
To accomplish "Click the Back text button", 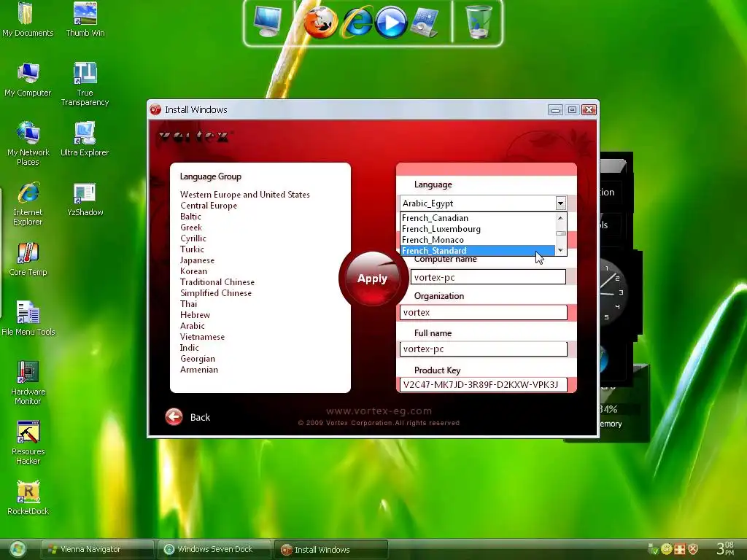I will coord(200,417).
